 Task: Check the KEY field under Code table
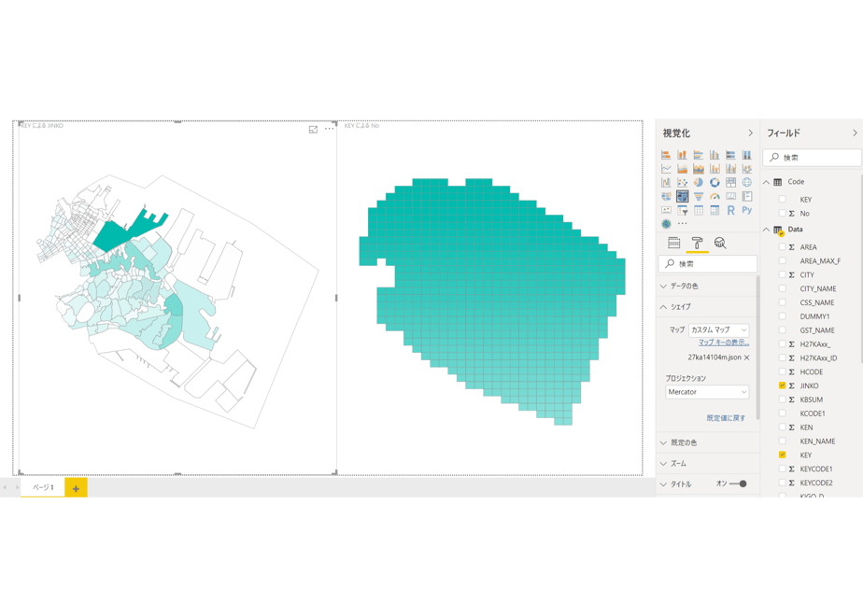[x=782, y=199]
